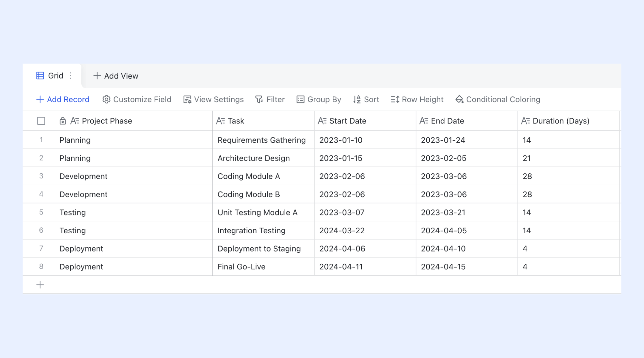The width and height of the screenshot is (644, 358).
Task: Click the plus icon beside Add Record
Action: coord(40,99)
